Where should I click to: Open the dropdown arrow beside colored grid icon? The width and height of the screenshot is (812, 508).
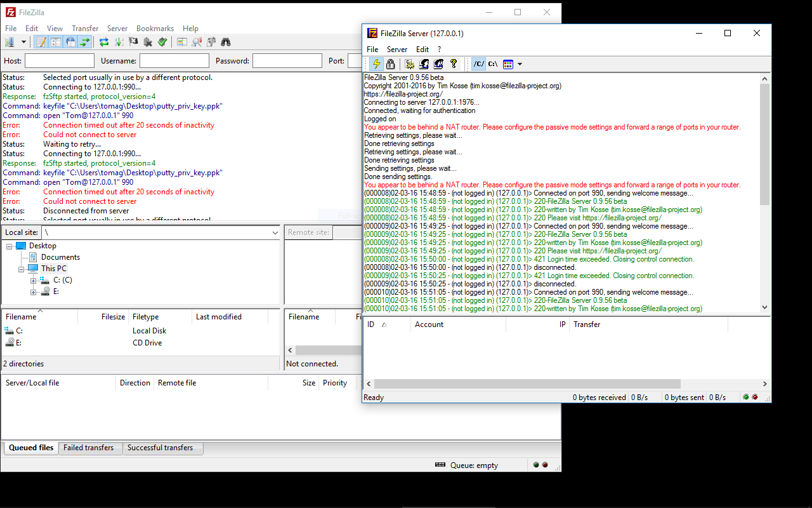pyautogui.click(x=520, y=64)
